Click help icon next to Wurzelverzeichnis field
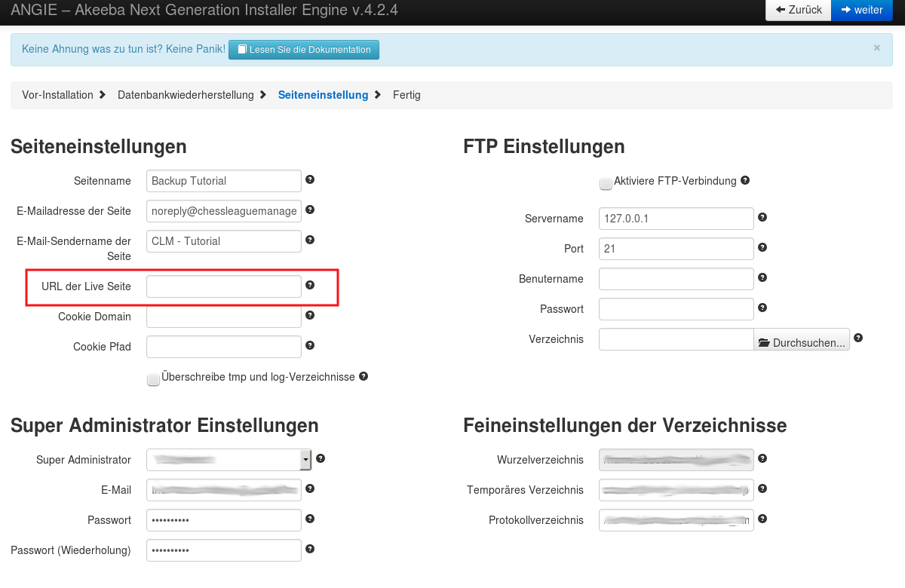 pos(762,458)
